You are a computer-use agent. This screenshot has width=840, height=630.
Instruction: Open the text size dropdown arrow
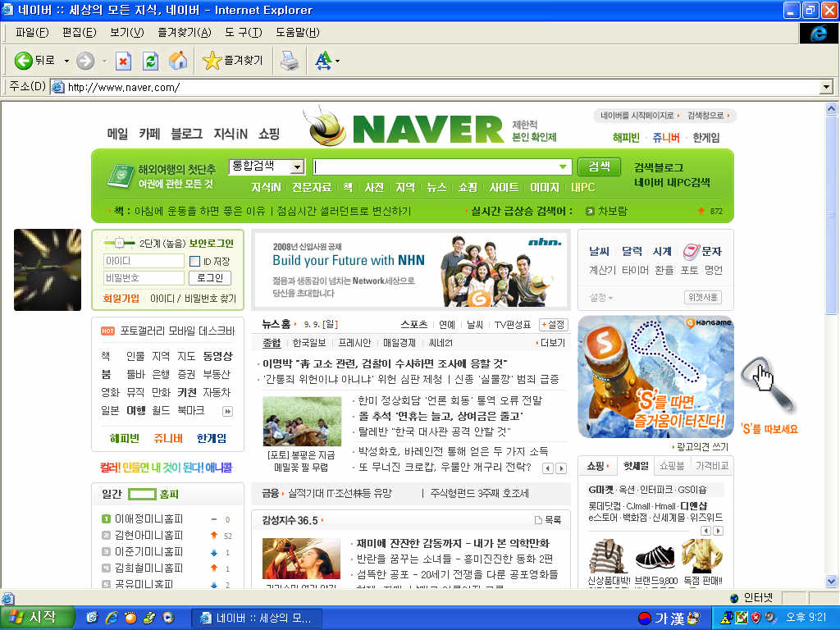click(x=337, y=61)
